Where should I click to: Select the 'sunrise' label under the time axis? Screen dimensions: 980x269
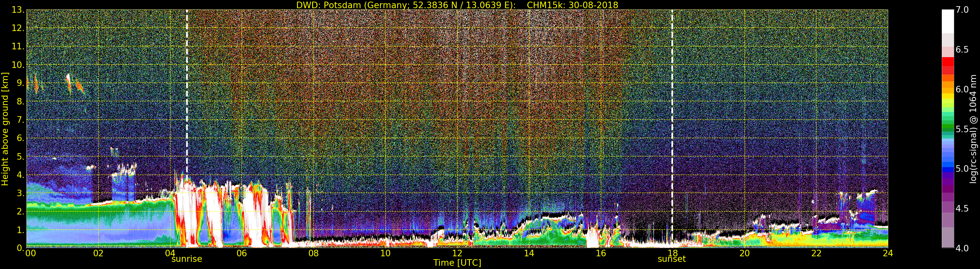(187, 259)
